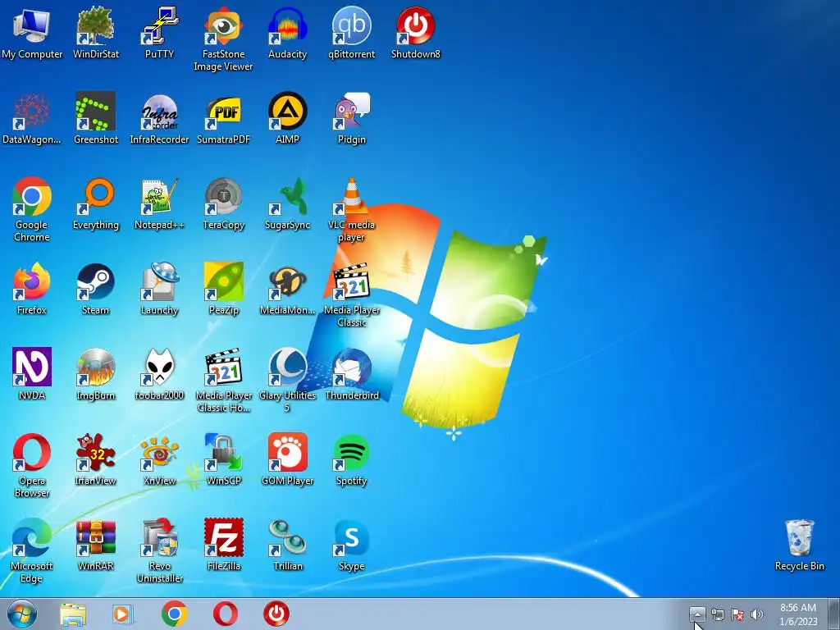The height and width of the screenshot is (630, 840).
Task: Open the Action Center flag icon
Action: (x=737, y=614)
